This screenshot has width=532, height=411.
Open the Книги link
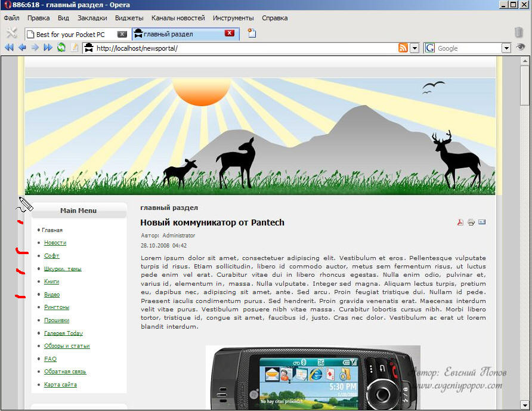coord(51,282)
